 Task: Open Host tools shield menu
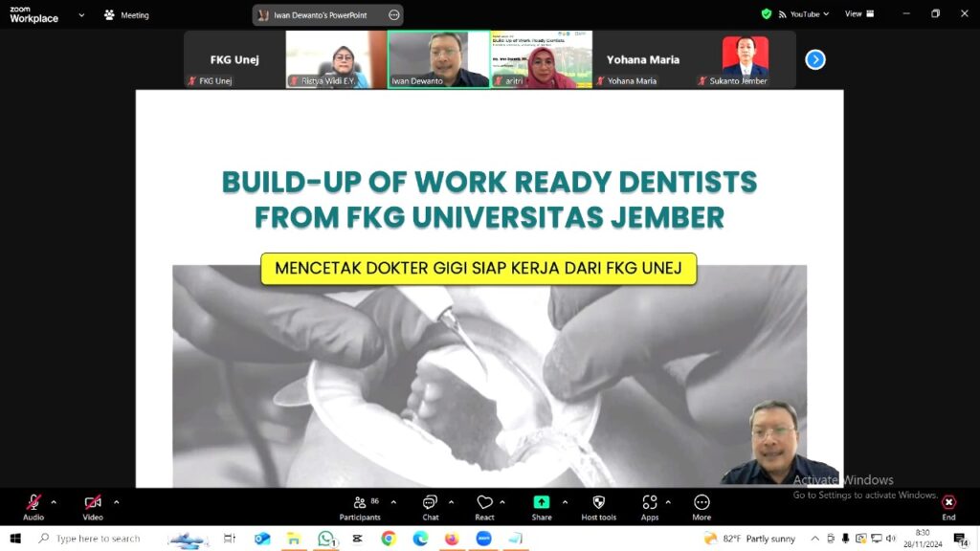point(599,507)
